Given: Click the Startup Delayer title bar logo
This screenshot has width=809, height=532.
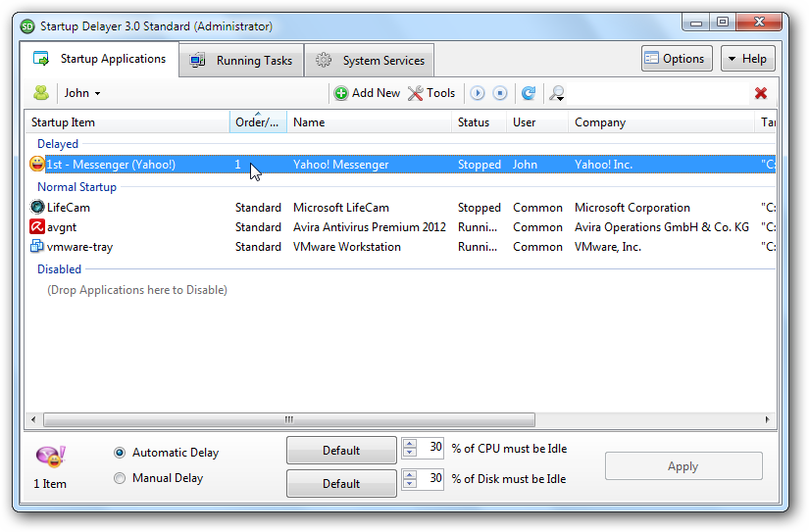Looking at the screenshot, I should [x=27, y=26].
